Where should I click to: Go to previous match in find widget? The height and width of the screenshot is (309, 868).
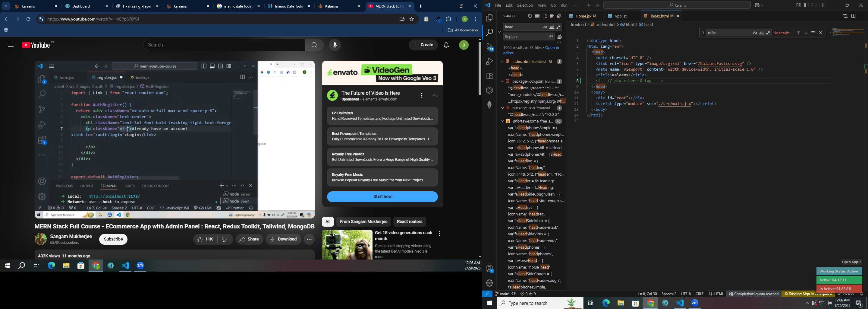[x=798, y=33]
